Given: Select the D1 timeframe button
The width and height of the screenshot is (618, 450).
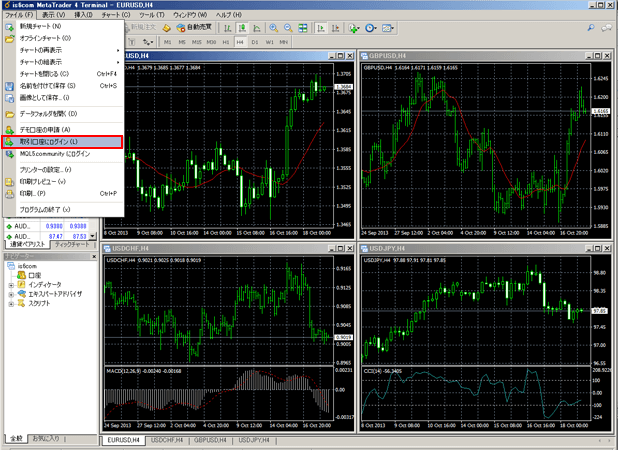Looking at the screenshot, I should click(255, 42).
